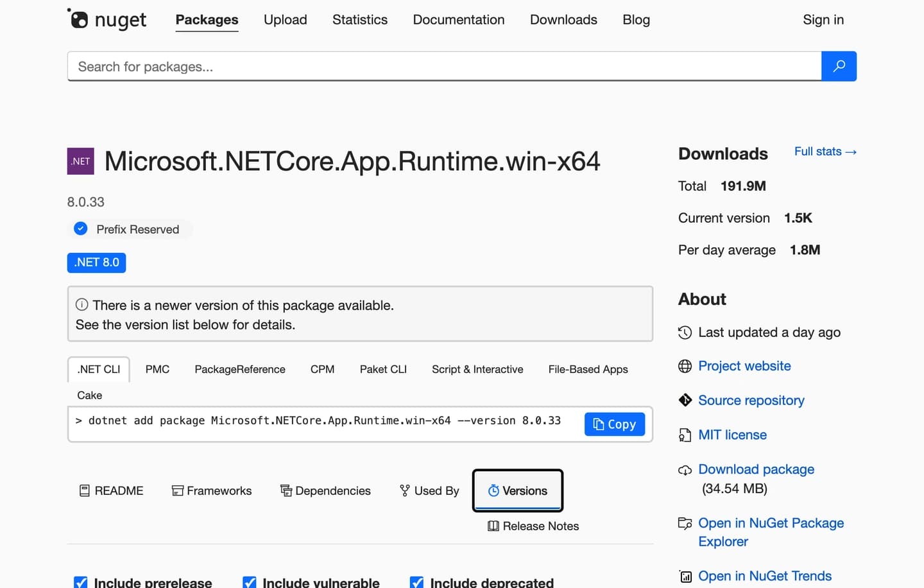Viewport: 924px width, 588px height.
Task: Focus the Search for packages field
Action: click(445, 66)
